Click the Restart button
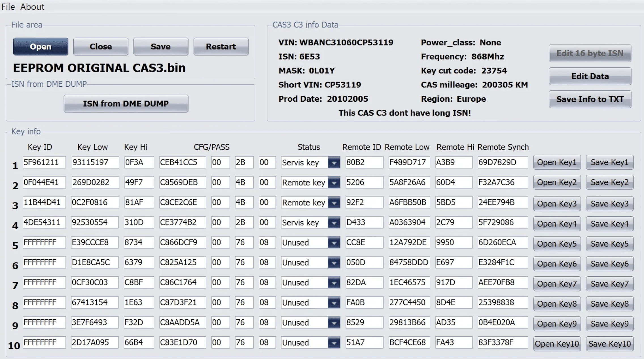Viewport: 644px width, 359px height. (x=221, y=46)
